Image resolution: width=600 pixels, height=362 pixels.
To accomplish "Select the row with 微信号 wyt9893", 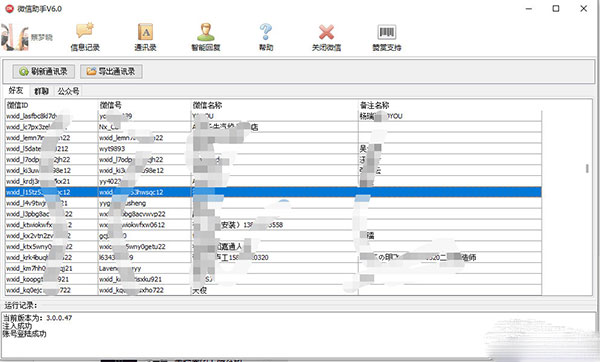I will click(x=274, y=148).
